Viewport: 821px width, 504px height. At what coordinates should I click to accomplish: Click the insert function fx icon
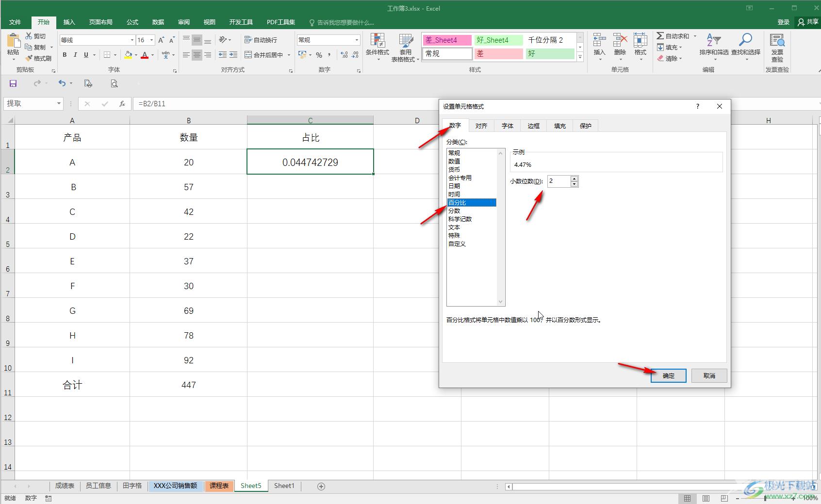(x=122, y=103)
